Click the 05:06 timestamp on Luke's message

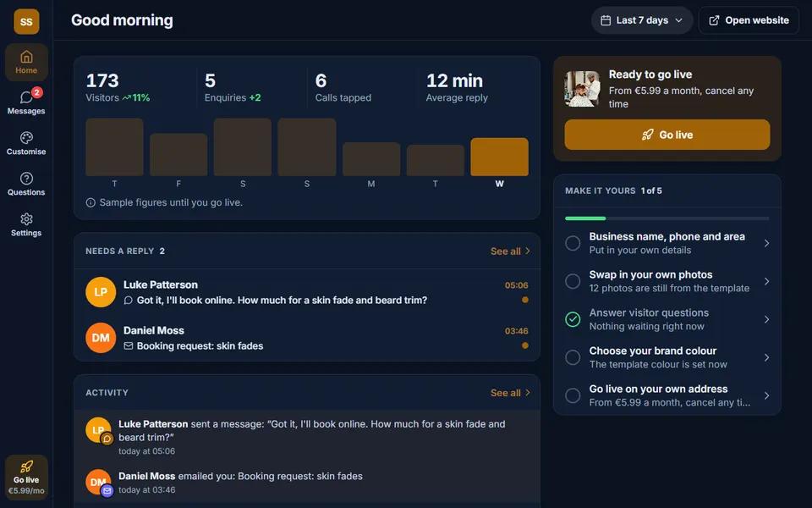click(516, 285)
